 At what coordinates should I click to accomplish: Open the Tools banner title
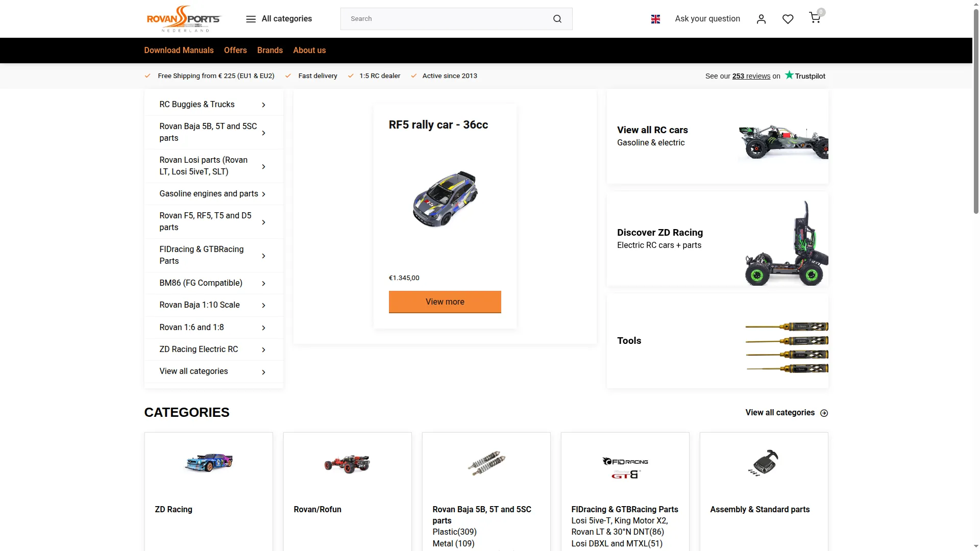click(629, 341)
